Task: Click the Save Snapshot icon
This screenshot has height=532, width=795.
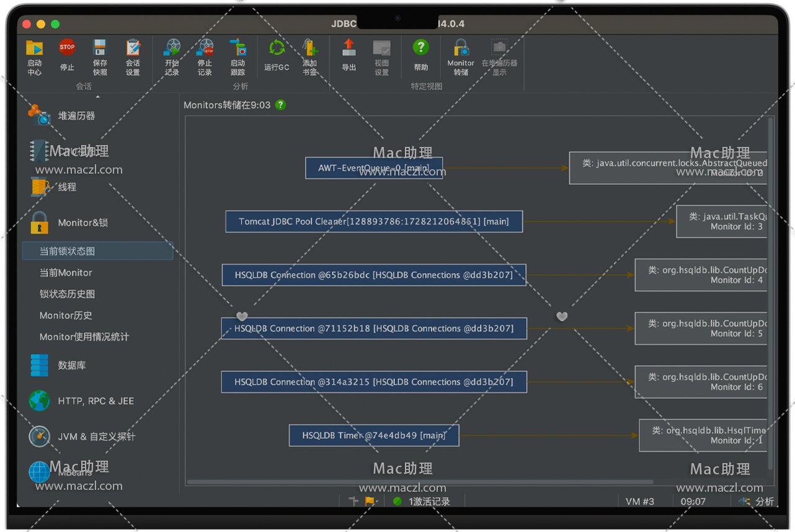Action: click(x=100, y=57)
